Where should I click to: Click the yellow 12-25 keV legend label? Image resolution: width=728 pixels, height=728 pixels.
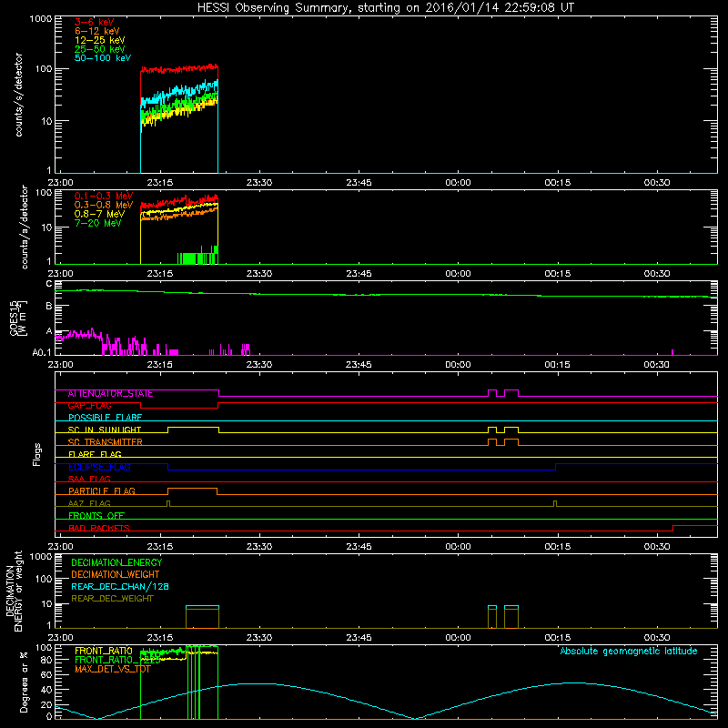[99, 40]
